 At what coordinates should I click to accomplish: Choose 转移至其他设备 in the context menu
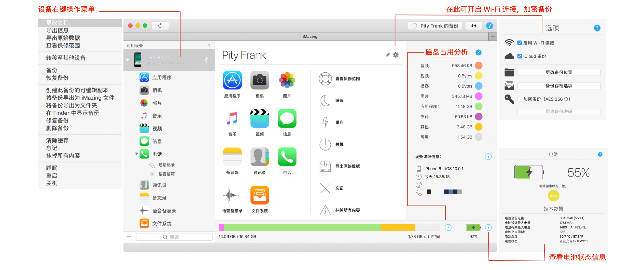[x=80, y=58]
